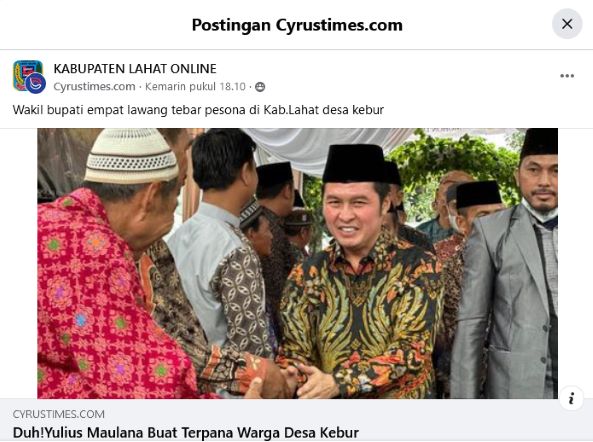Click the gray link preview footer card
The width and height of the screenshot is (593, 442).
pos(296,420)
